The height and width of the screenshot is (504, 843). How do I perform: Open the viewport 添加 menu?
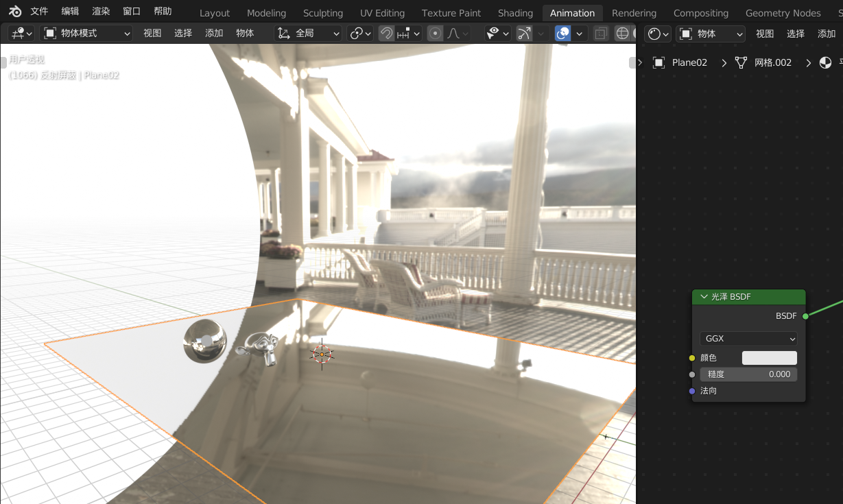click(214, 33)
